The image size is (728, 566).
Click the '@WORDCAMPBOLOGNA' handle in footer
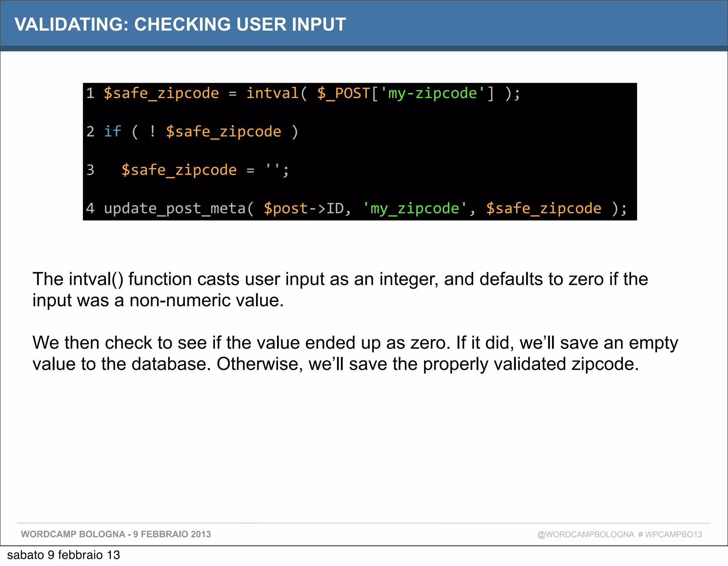(x=585, y=534)
